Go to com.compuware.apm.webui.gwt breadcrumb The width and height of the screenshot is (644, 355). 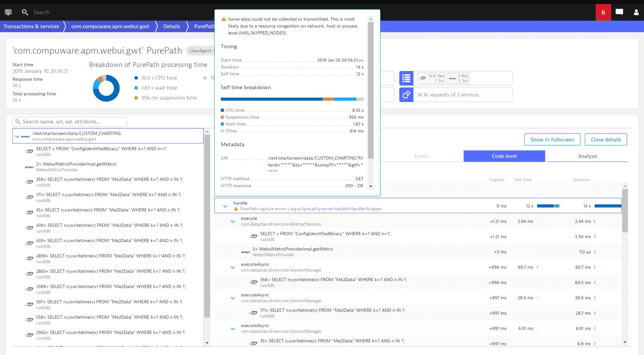click(x=110, y=26)
